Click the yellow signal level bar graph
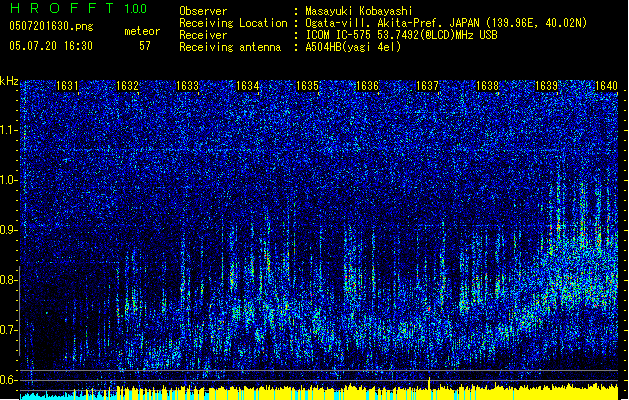 [367, 392]
